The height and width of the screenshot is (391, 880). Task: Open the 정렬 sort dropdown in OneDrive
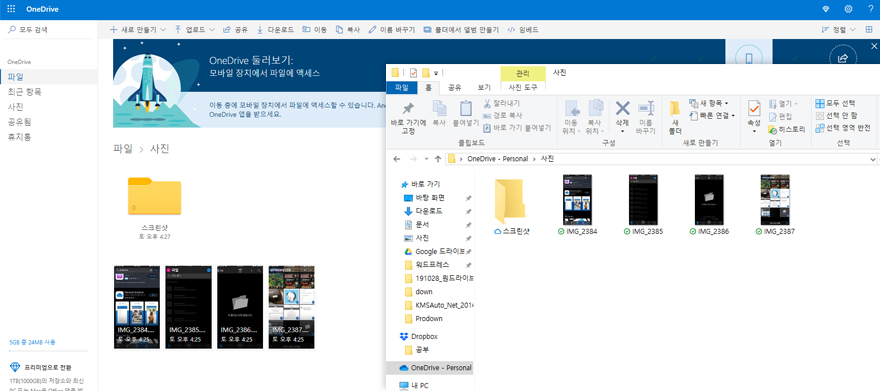[x=838, y=30]
